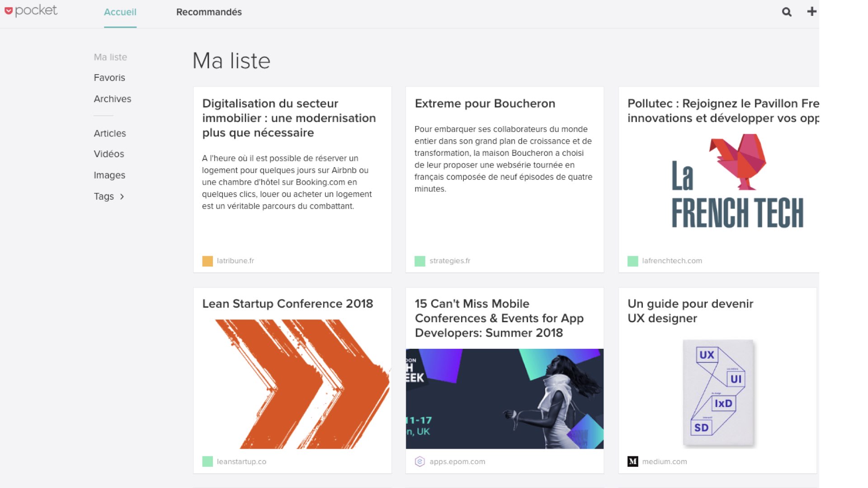Image resolution: width=868 pixels, height=488 pixels.
Task: Filter by Vidéos in sidebar
Action: (109, 154)
